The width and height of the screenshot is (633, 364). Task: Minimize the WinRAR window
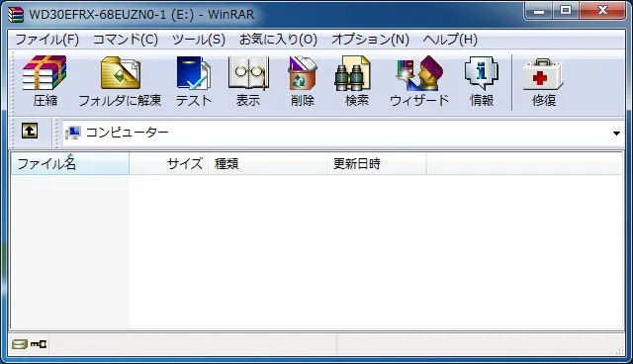point(539,11)
